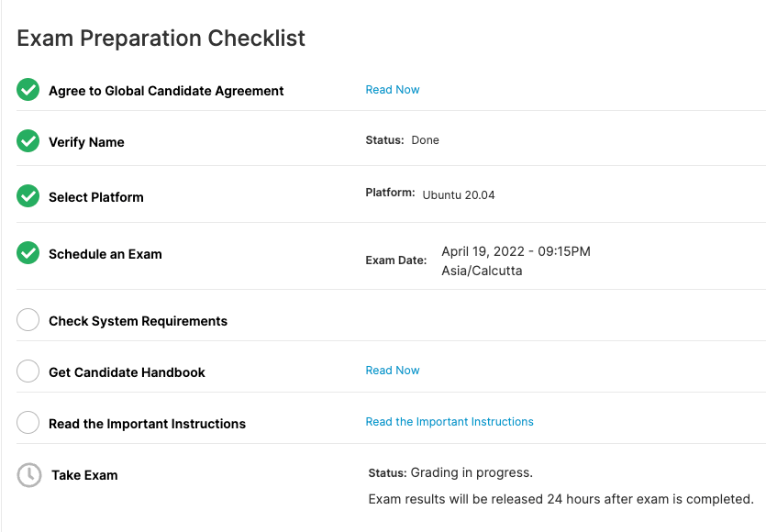Select the Agree to Global Candidate Agreement item
This screenshot has height=532, width=766.
point(166,91)
